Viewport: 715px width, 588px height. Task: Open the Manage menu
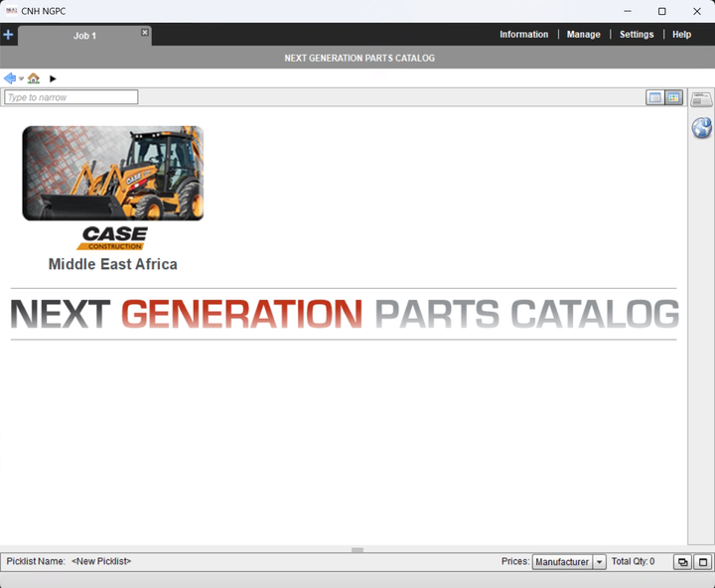[x=583, y=34]
